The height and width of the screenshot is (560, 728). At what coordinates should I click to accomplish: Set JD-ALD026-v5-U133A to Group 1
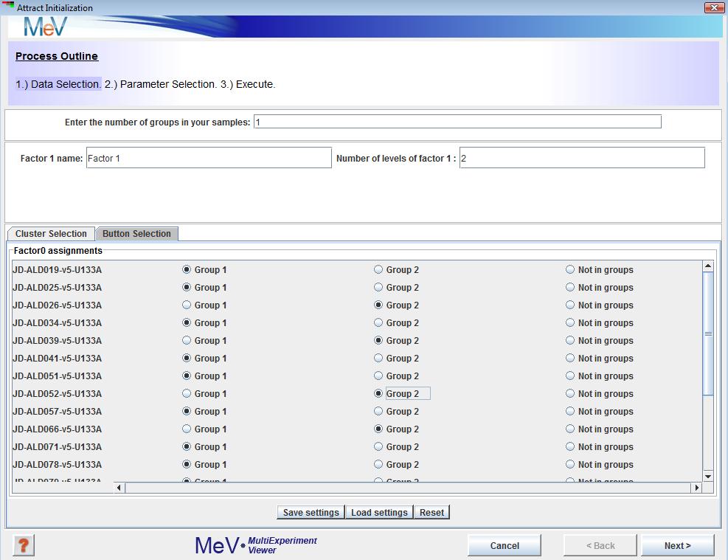point(187,305)
